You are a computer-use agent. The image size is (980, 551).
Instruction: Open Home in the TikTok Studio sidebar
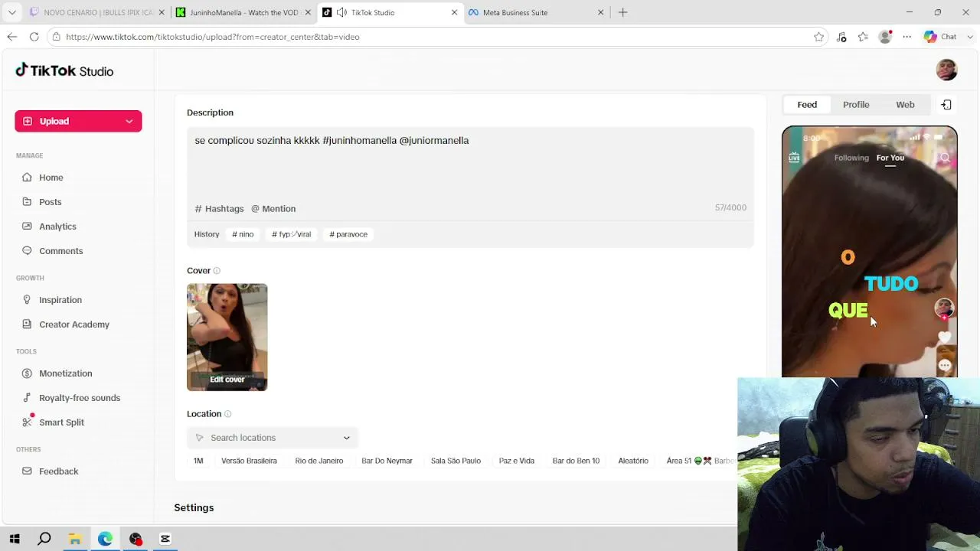(51, 178)
